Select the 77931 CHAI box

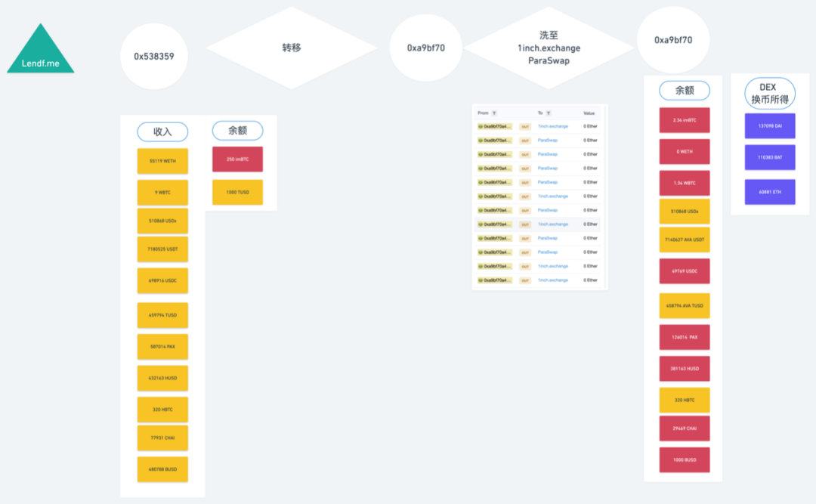[162, 438]
